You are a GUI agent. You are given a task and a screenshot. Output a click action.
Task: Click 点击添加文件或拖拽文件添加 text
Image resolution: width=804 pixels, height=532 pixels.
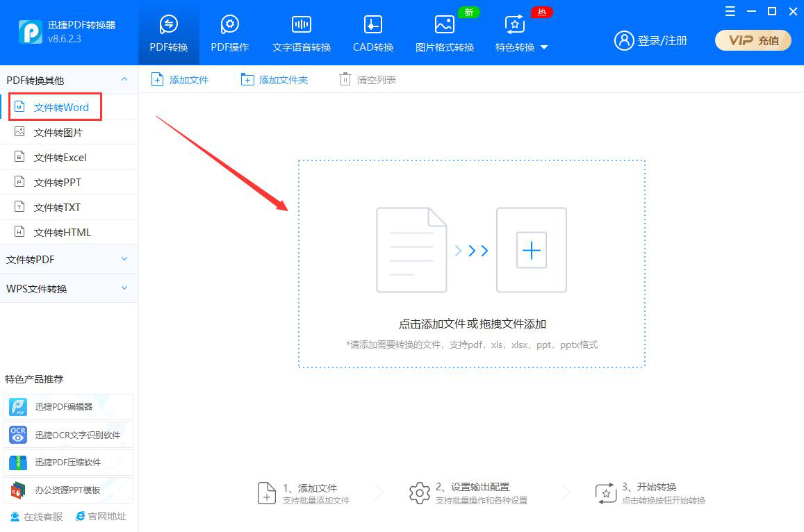tap(473, 324)
